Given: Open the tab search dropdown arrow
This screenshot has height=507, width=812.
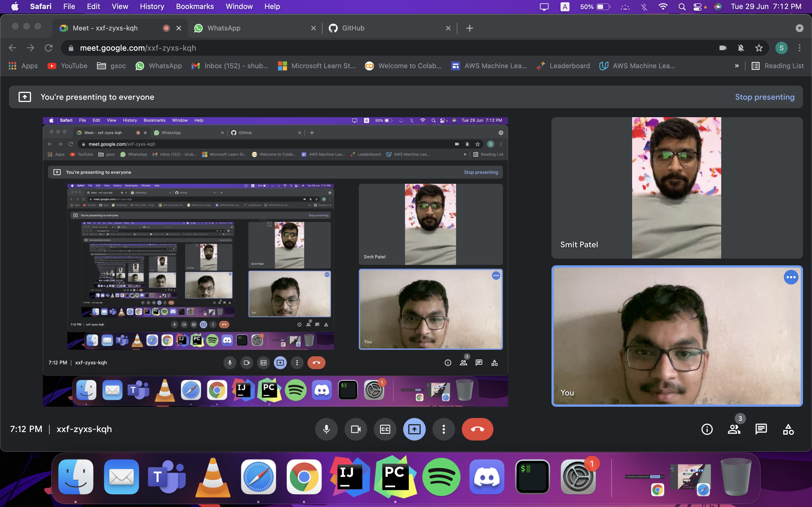Looking at the screenshot, I should pyautogui.click(x=799, y=28).
